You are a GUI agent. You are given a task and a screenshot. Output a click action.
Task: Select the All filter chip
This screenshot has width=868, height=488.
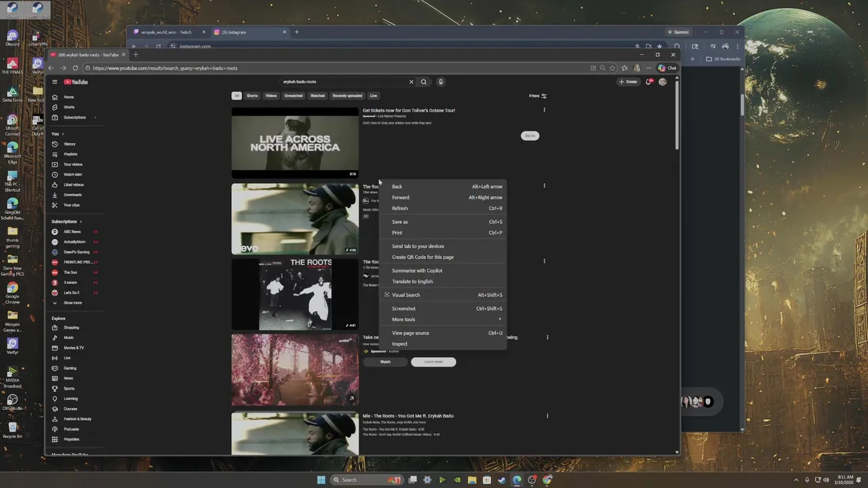237,96
